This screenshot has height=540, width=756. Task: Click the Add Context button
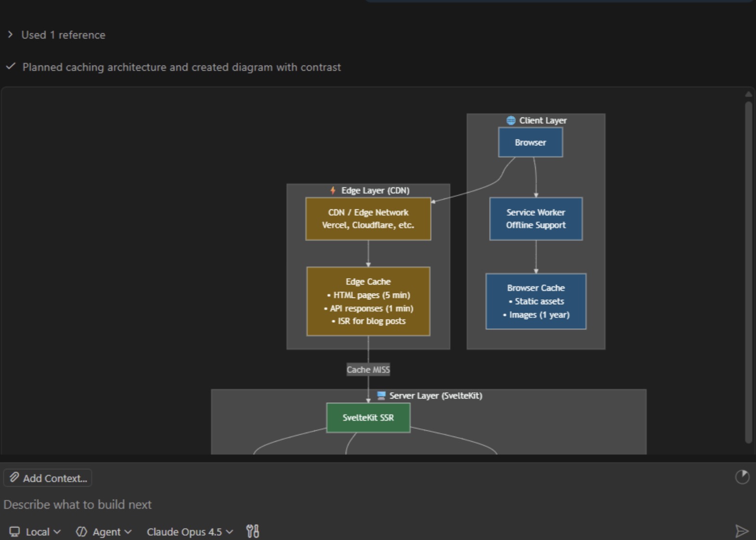48,478
